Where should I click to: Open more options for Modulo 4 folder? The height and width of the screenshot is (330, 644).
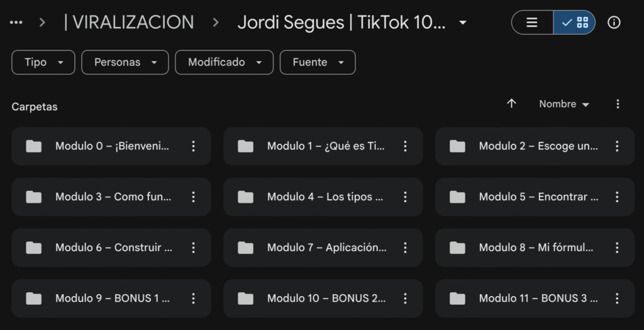click(x=405, y=197)
